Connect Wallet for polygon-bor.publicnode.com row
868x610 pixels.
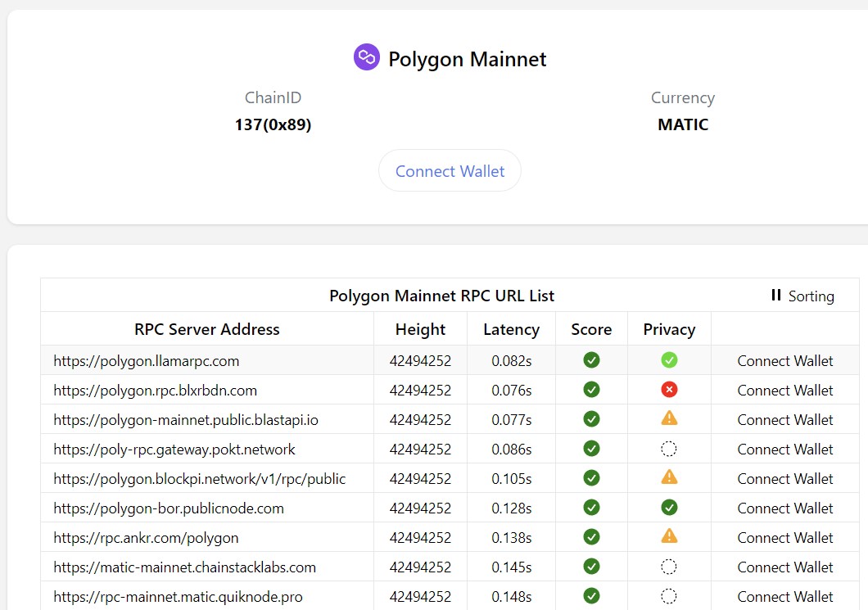pyautogui.click(x=785, y=508)
